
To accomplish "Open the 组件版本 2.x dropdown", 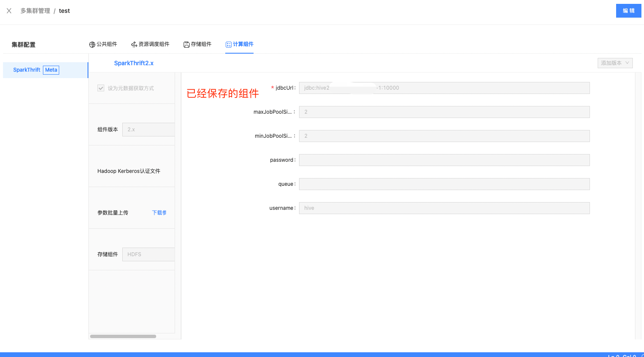I will click(x=148, y=129).
